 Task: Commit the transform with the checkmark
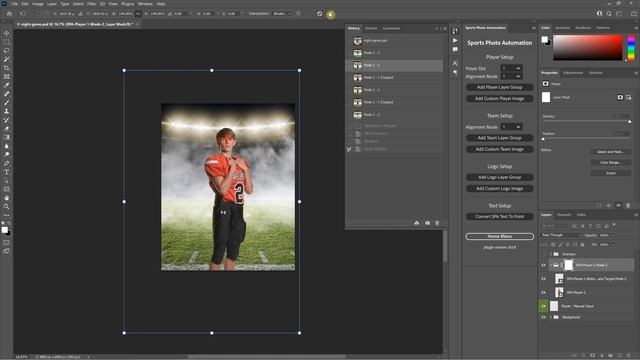331,14
